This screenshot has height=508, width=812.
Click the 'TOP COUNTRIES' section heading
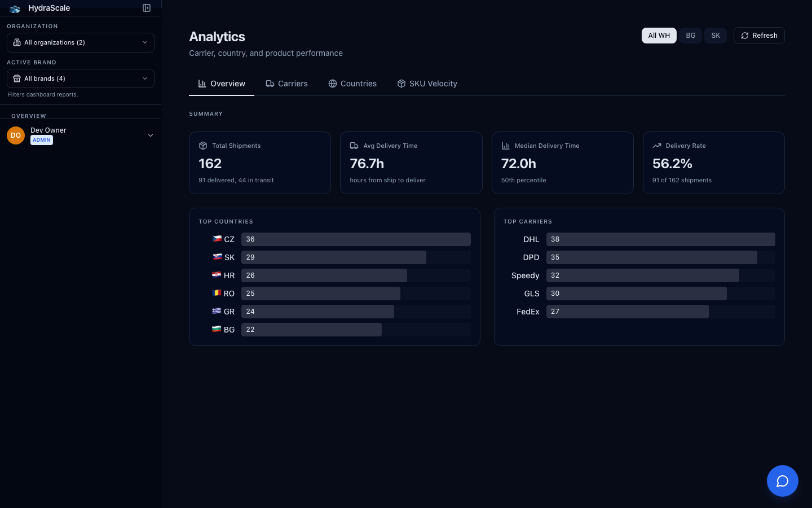click(226, 222)
